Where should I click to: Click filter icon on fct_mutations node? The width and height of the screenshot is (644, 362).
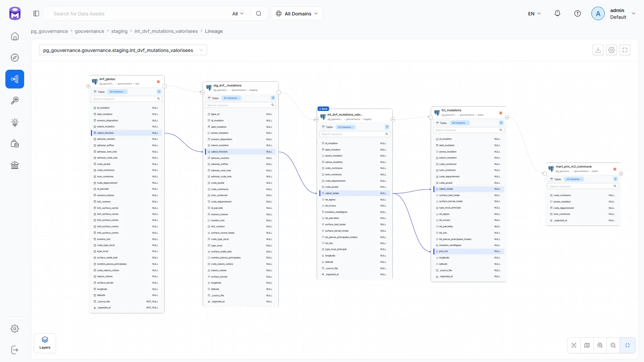coord(501,123)
